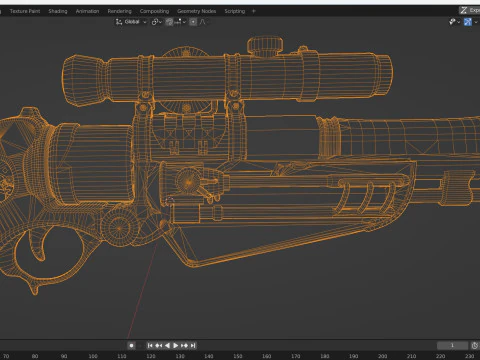Jump to the end frame
This screenshot has height=360, width=480.
[193, 346]
